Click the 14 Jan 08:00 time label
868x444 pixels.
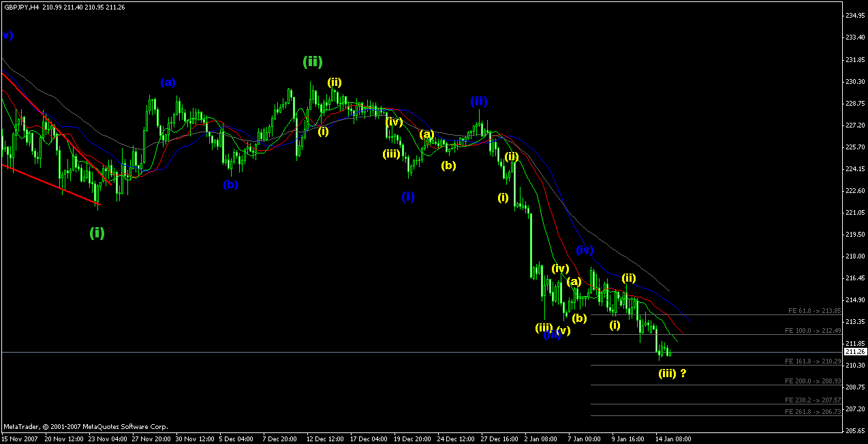672,439
